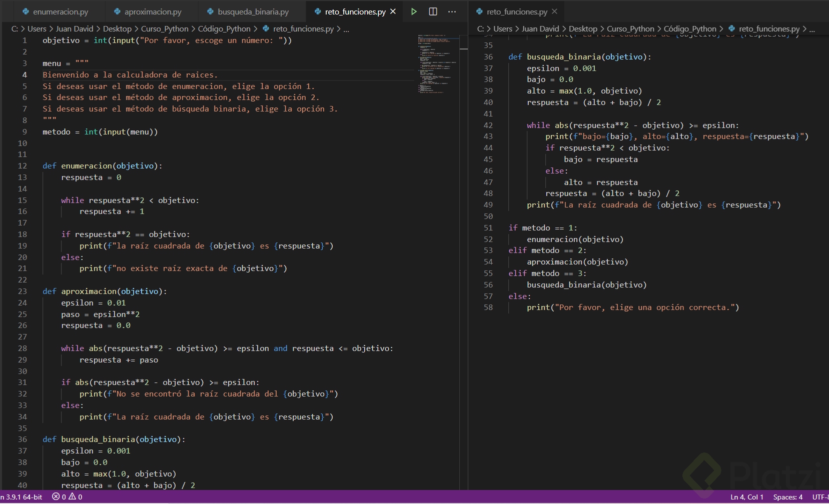829x504 pixels.
Task: Open Users breadcrumb in left editor
Action: coord(37,29)
